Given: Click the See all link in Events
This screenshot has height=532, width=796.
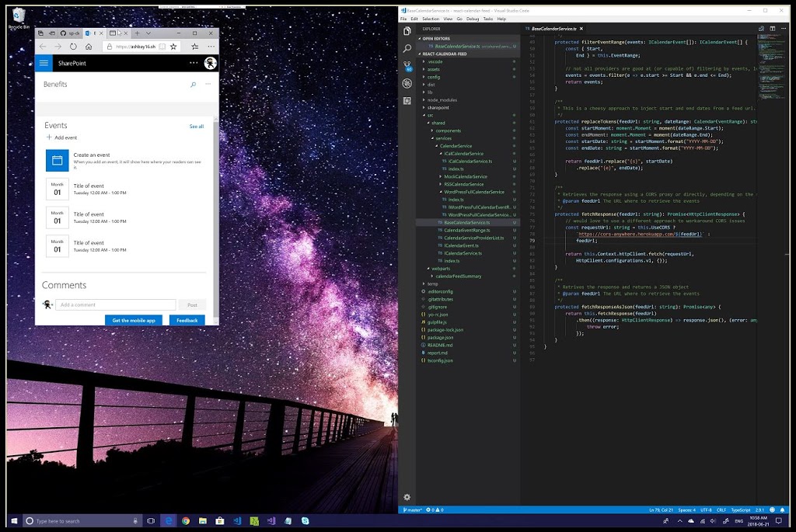Looking at the screenshot, I should [197, 127].
